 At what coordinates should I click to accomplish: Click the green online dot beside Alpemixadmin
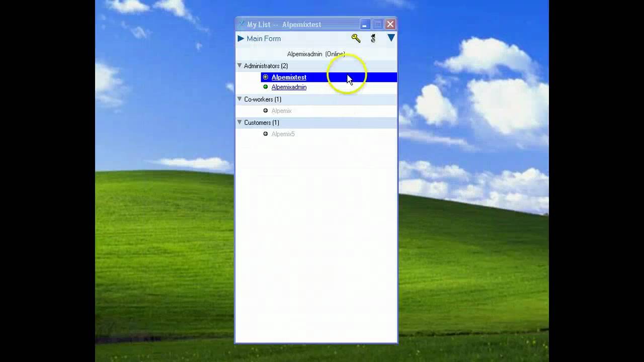266,87
